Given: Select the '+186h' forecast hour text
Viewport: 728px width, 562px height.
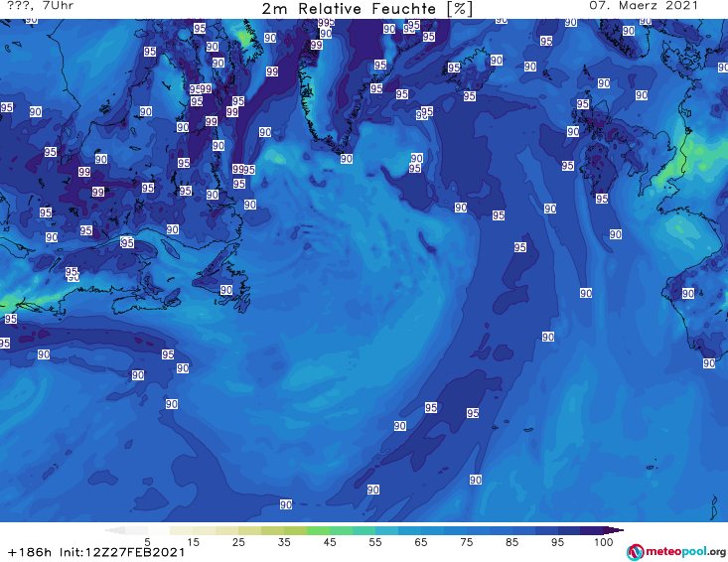Looking at the screenshot, I should click(30, 552).
